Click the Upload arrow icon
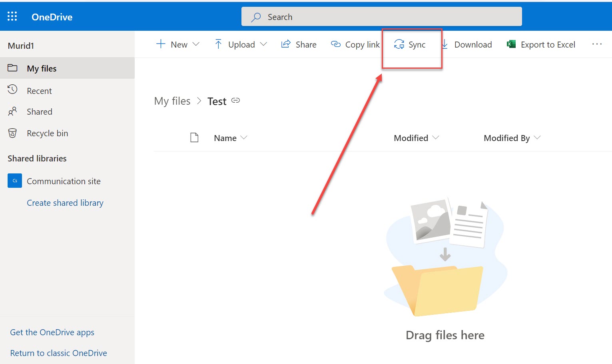 [x=218, y=44]
